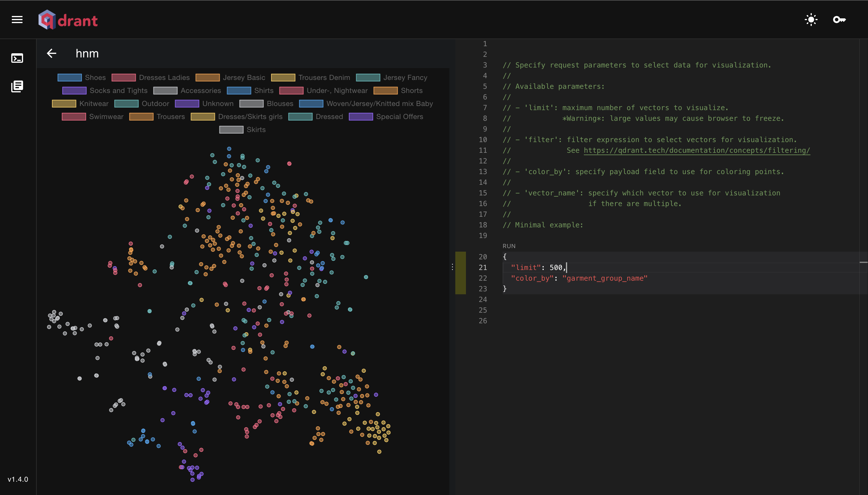The height and width of the screenshot is (495, 868).
Task: Click the hnm collection title
Action: click(87, 53)
